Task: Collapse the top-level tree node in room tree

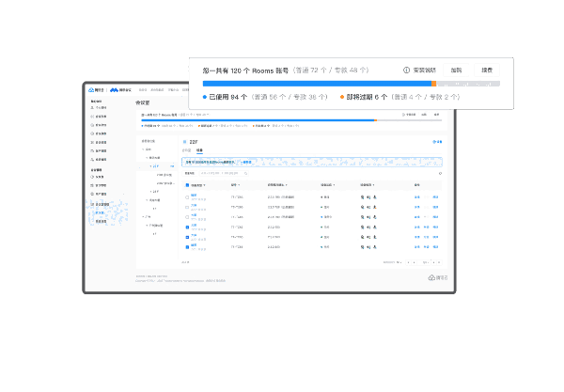Action: (x=143, y=149)
